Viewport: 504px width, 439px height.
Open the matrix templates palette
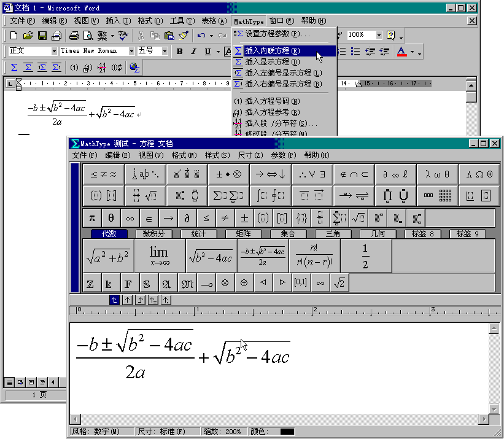point(437,195)
